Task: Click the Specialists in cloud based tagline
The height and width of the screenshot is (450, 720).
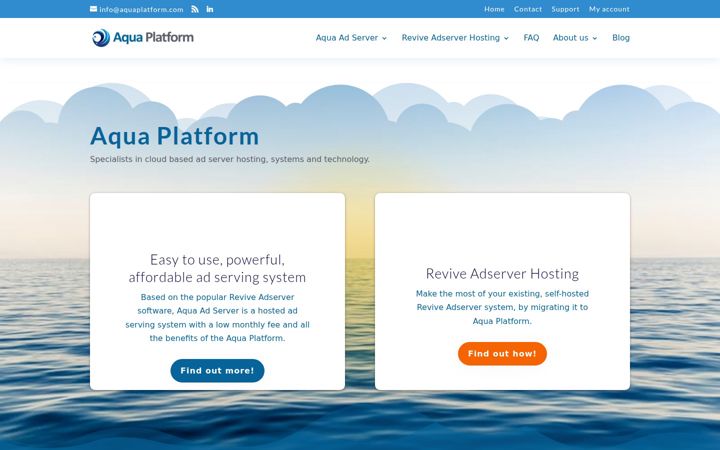Action: tap(230, 159)
